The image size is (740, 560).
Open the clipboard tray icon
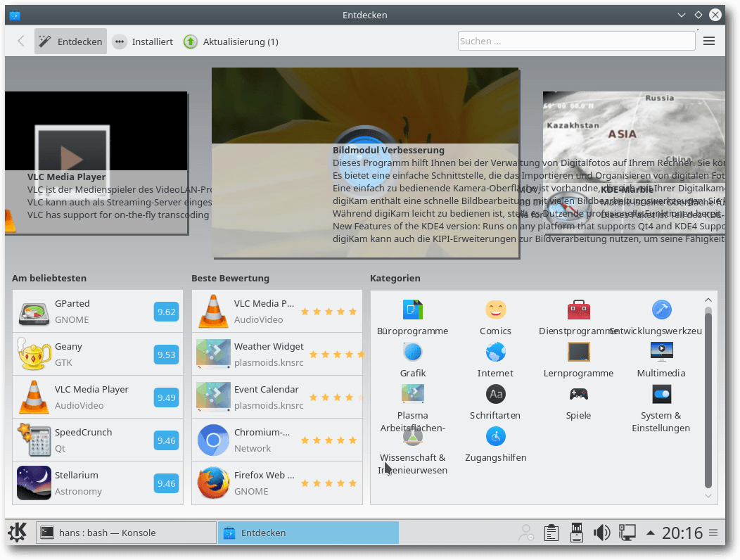coord(551,533)
